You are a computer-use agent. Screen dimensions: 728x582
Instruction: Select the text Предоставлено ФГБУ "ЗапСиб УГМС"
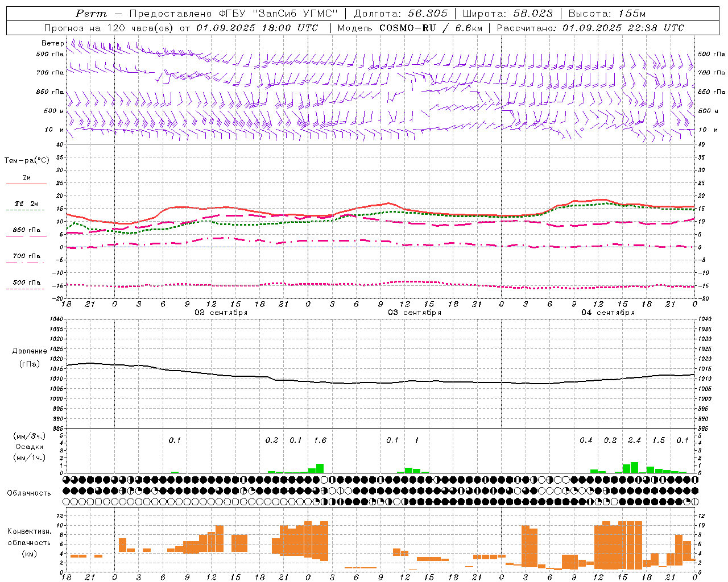point(234,14)
